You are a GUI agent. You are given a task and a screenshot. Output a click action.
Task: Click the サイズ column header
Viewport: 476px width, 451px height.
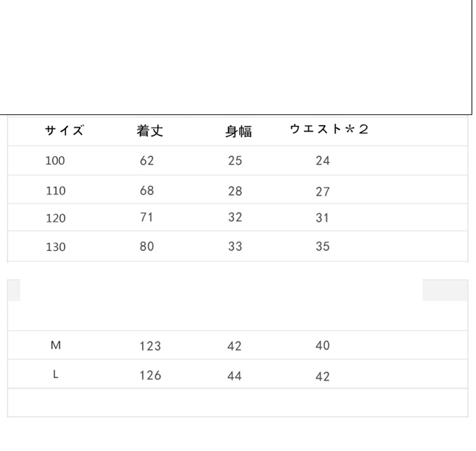point(64,131)
